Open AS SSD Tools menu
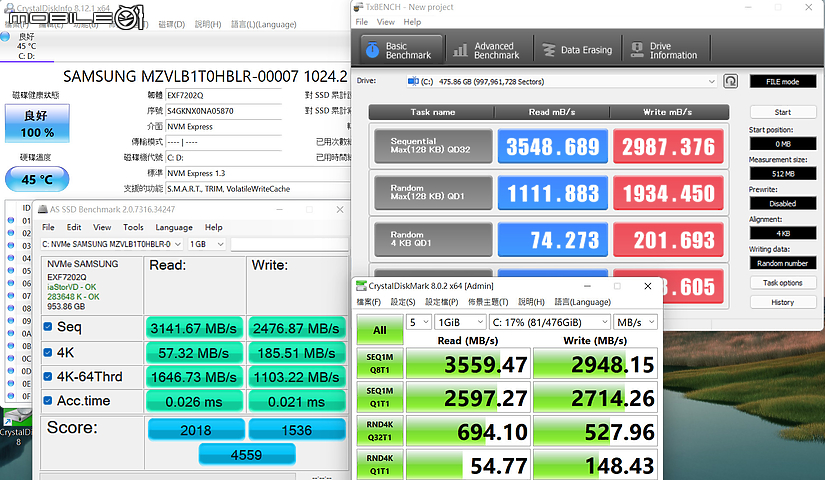The image size is (825, 480). pyautogui.click(x=133, y=227)
